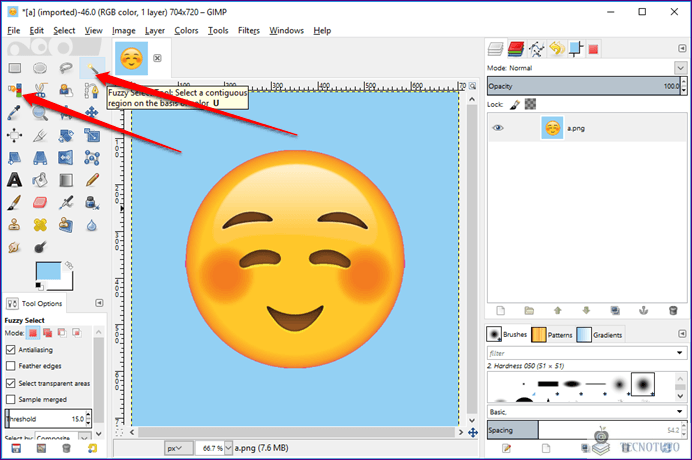Screen dimensions: 692x460
Task: Select the Color Picker eyedropper tool
Action: [14, 113]
